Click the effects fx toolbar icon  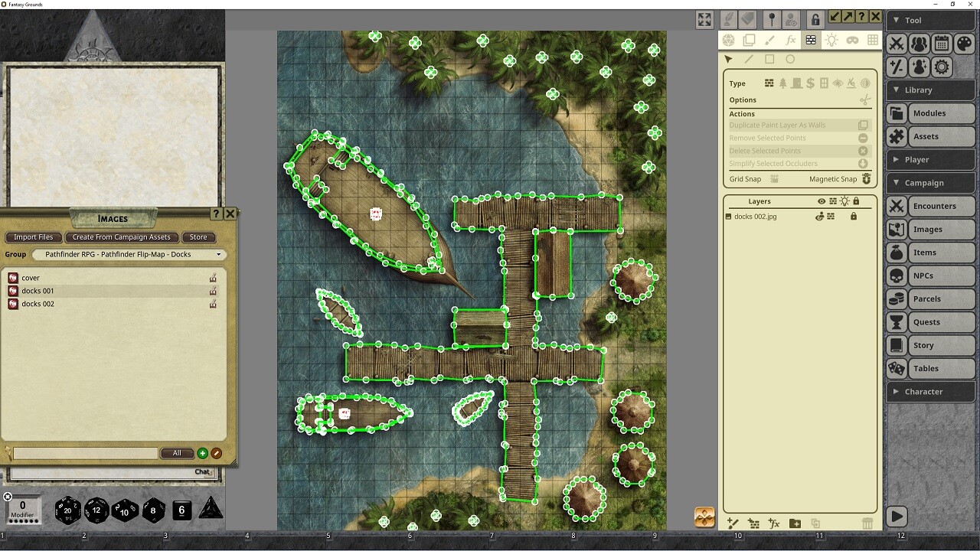(791, 40)
